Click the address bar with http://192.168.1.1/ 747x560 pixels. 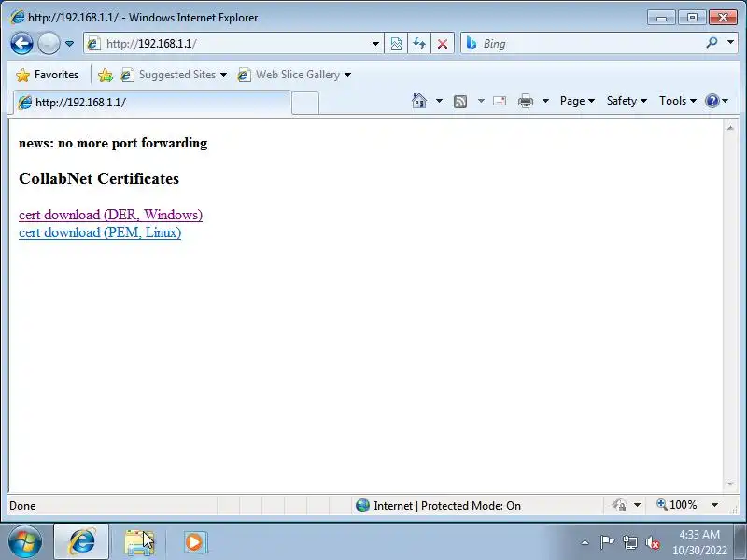point(233,44)
